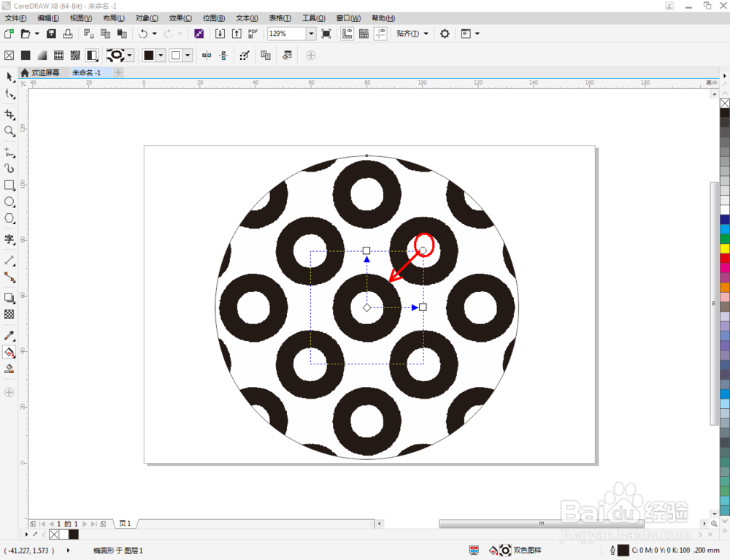
Task: Mirror tiles horizontally button
Action: point(207,55)
